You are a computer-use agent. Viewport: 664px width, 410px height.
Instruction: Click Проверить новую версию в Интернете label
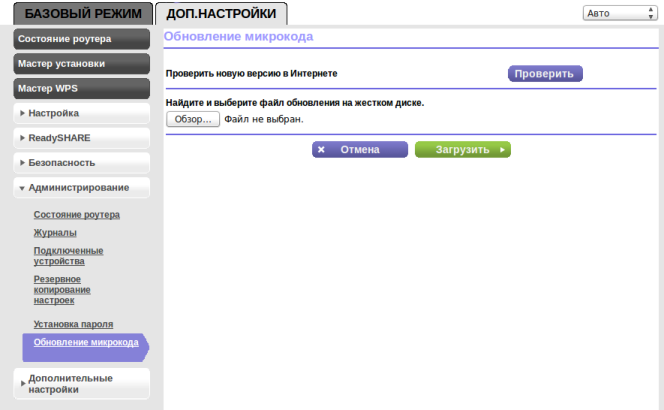[x=252, y=74]
